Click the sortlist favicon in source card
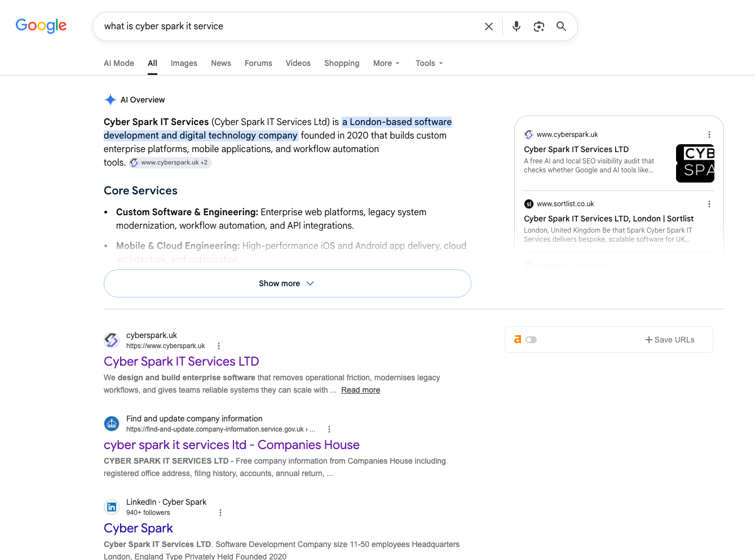 click(529, 204)
